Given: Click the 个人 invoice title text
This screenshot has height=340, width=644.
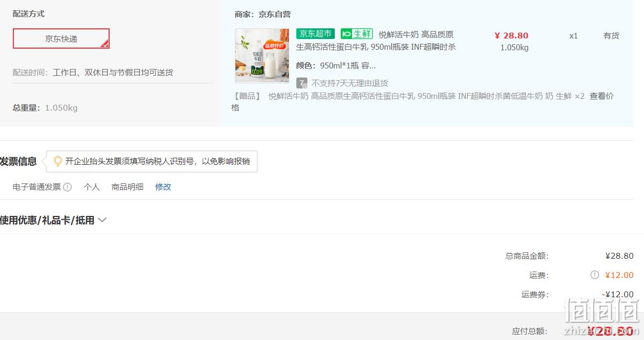Looking at the screenshot, I should coord(91,187).
